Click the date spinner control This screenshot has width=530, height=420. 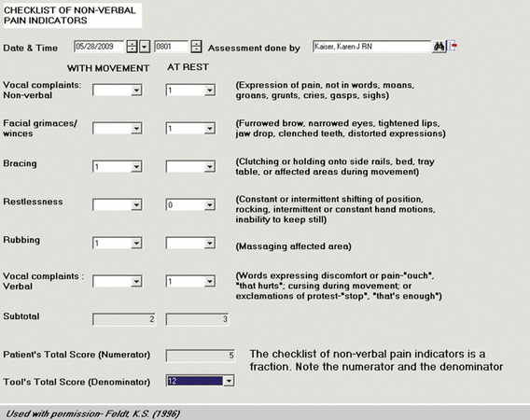coord(132,47)
